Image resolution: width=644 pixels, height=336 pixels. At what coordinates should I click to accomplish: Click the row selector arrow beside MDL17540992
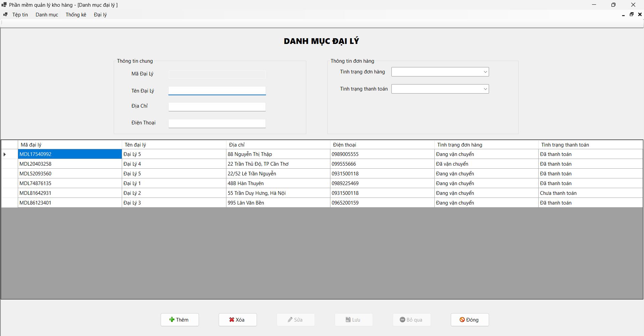pos(4,154)
